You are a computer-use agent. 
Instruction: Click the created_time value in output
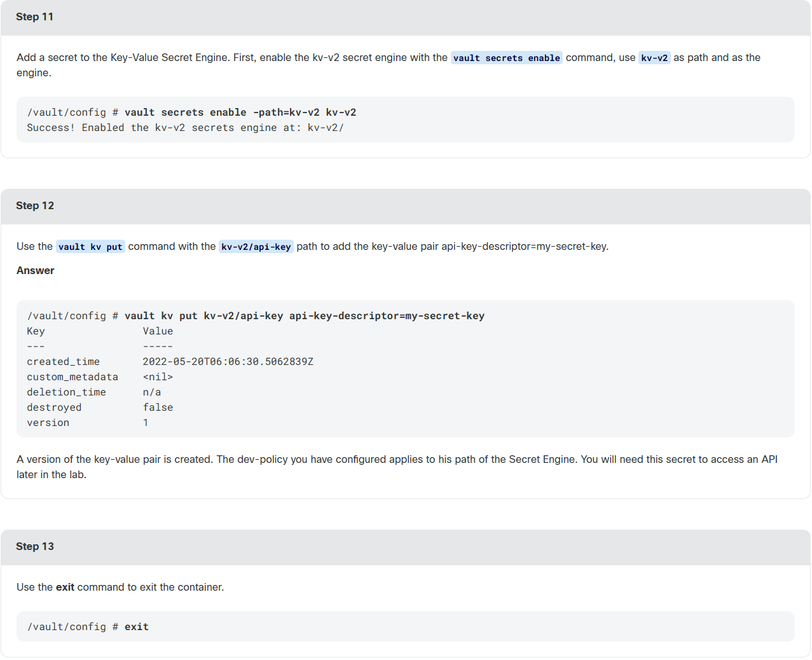coord(228,362)
